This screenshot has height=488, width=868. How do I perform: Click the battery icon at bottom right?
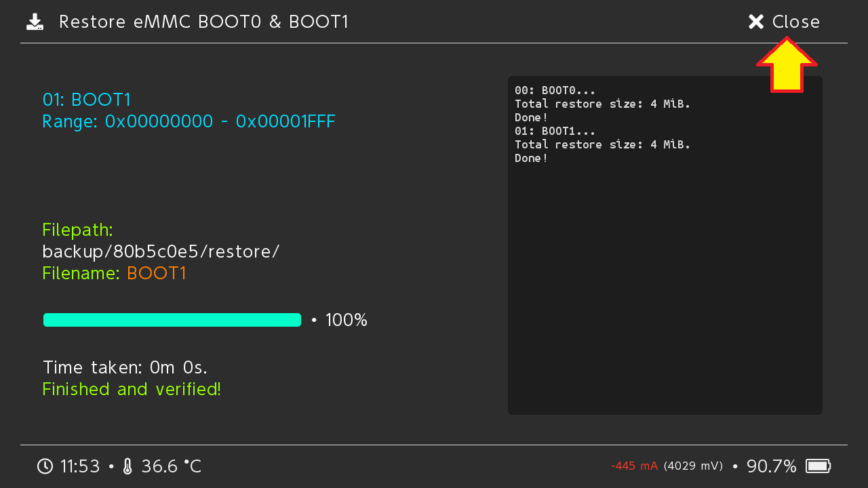pyautogui.click(x=818, y=466)
